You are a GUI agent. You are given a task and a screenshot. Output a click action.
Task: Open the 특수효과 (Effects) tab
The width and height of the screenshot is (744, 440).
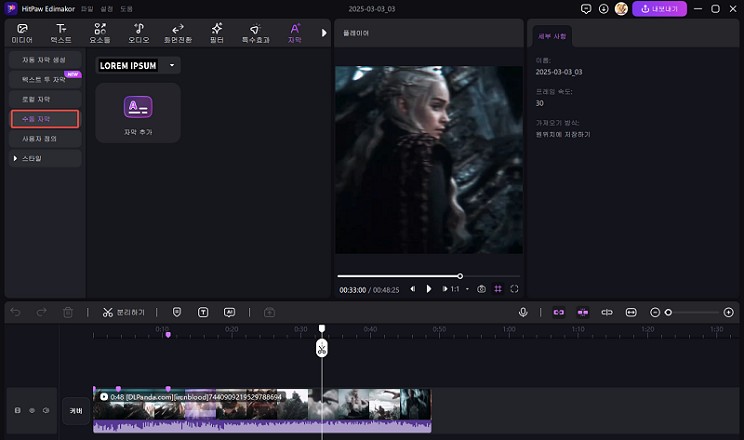pyautogui.click(x=256, y=33)
